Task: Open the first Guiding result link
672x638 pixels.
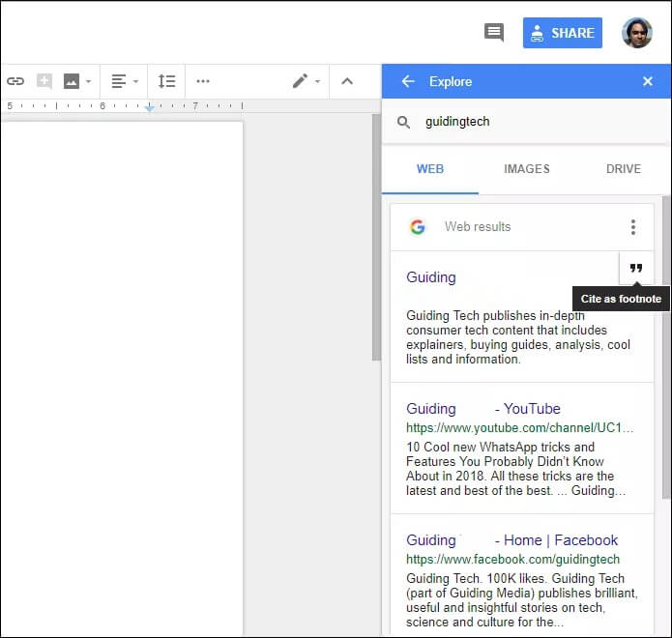Action: point(431,277)
